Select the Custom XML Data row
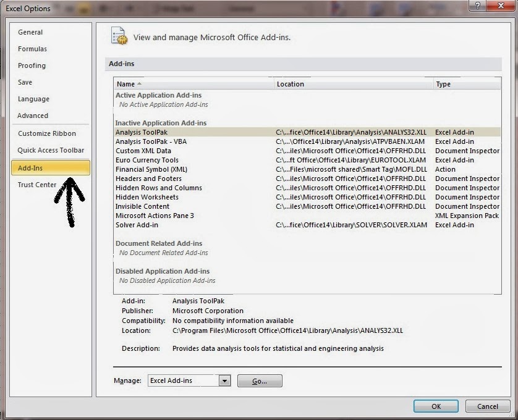This screenshot has height=420, width=518. 307,151
